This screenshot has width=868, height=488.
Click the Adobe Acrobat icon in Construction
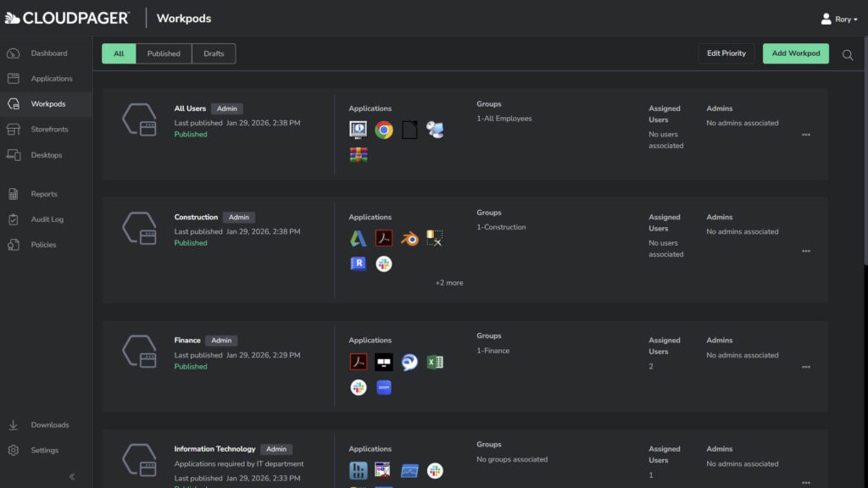(384, 238)
